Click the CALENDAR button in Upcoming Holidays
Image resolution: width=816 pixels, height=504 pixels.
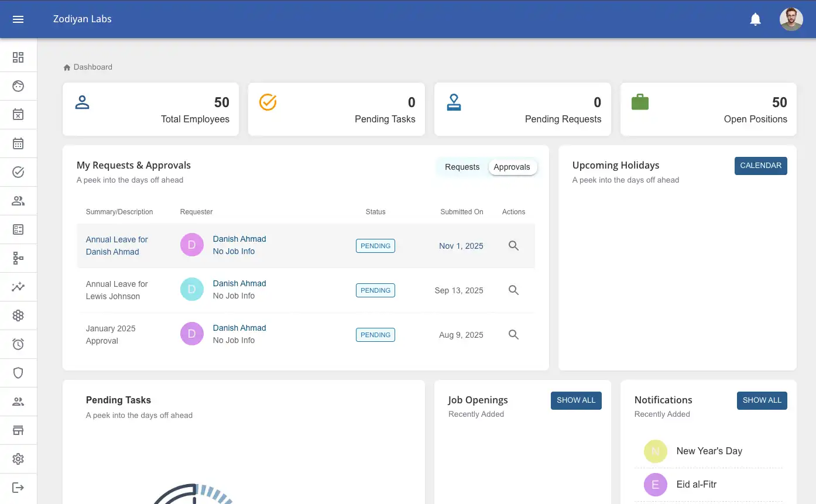[760, 166]
